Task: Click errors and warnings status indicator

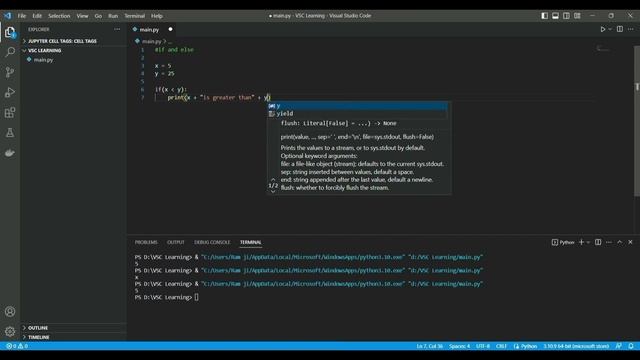Action: point(17,346)
